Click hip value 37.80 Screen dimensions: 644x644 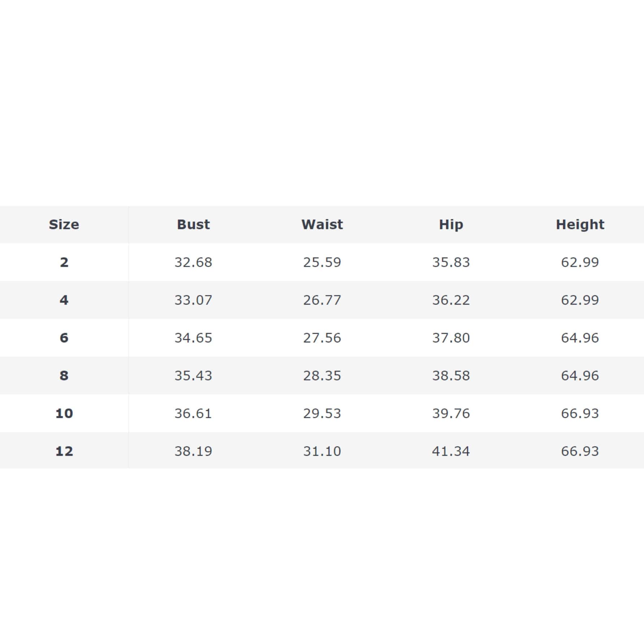coord(451,338)
